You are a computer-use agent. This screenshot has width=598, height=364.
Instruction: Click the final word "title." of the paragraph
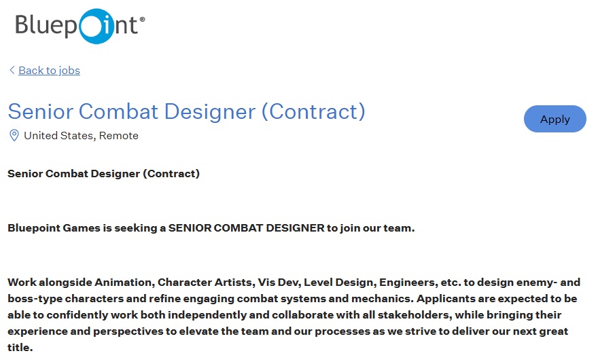coord(20,347)
